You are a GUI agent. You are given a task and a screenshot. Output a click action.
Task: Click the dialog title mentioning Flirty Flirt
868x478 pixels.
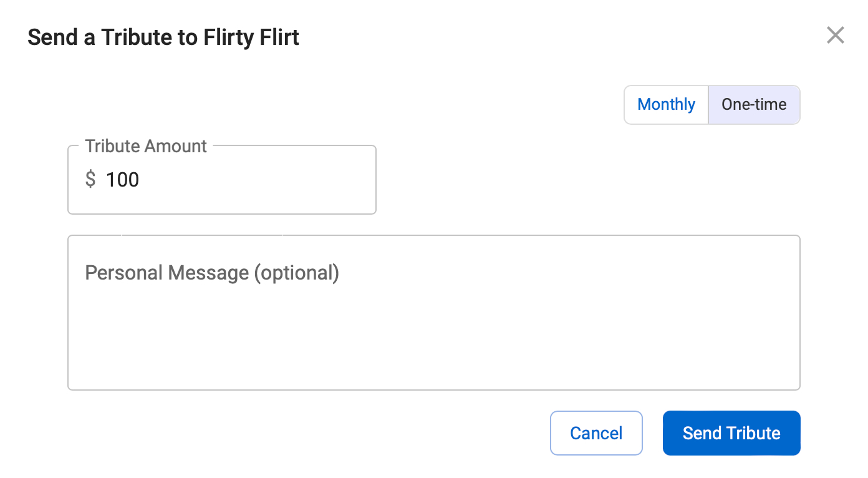tap(163, 37)
